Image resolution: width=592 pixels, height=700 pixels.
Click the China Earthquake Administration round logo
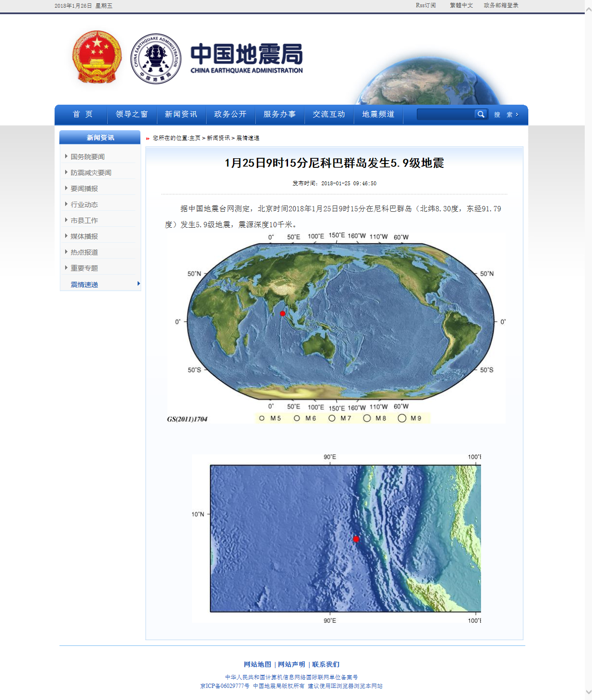[156, 58]
